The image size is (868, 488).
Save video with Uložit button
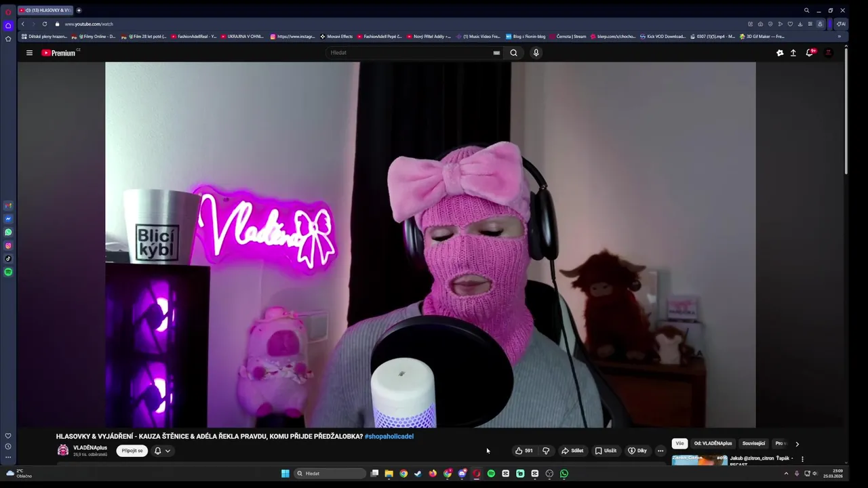[x=606, y=451]
